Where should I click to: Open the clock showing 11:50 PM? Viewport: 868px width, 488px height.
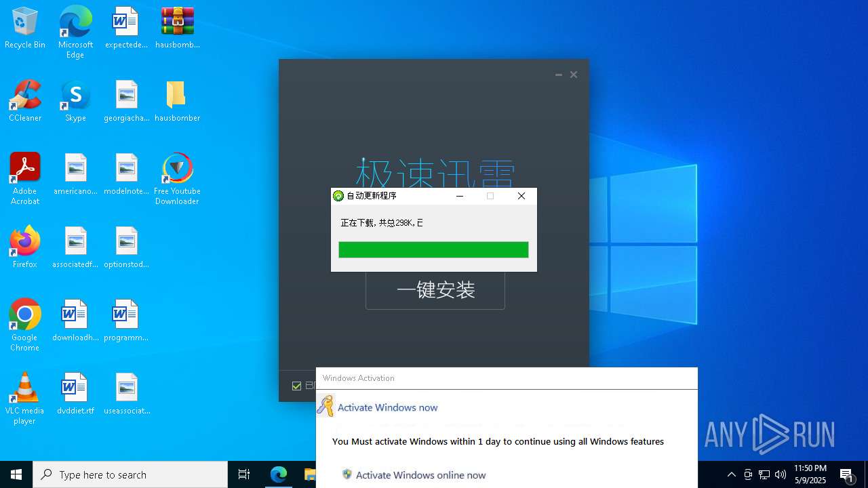pos(810,474)
